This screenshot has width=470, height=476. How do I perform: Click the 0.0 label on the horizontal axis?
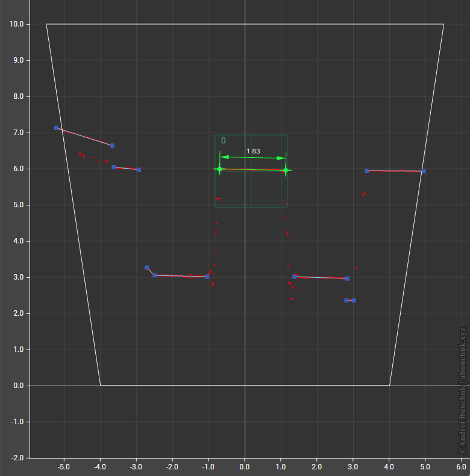pyautogui.click(x=245, y=466)
